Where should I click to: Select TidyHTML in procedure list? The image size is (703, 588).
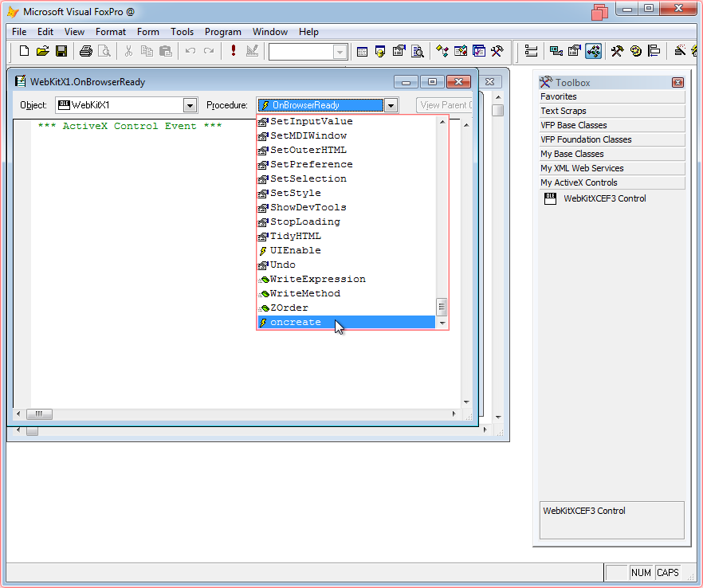(346, 236)
